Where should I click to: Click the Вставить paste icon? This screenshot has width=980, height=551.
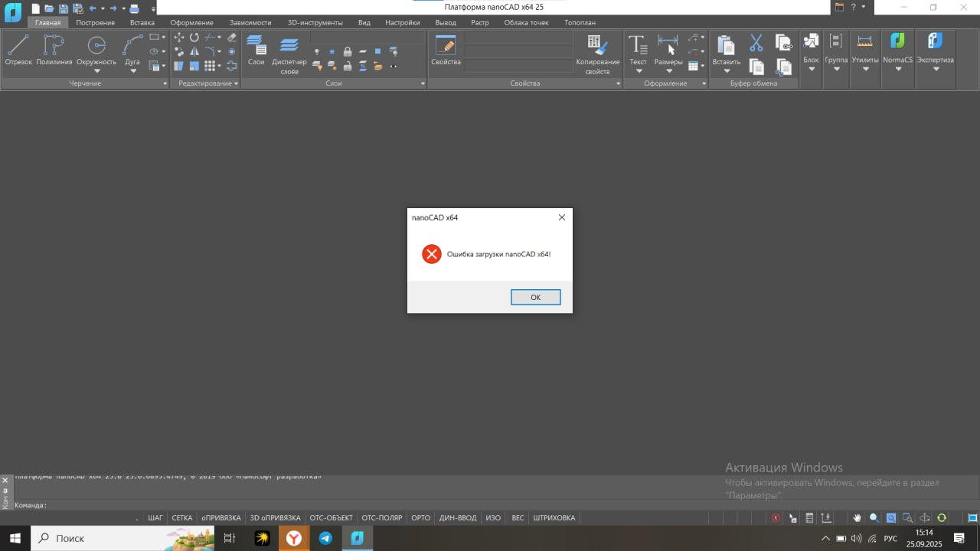click(x=726, y=50)
